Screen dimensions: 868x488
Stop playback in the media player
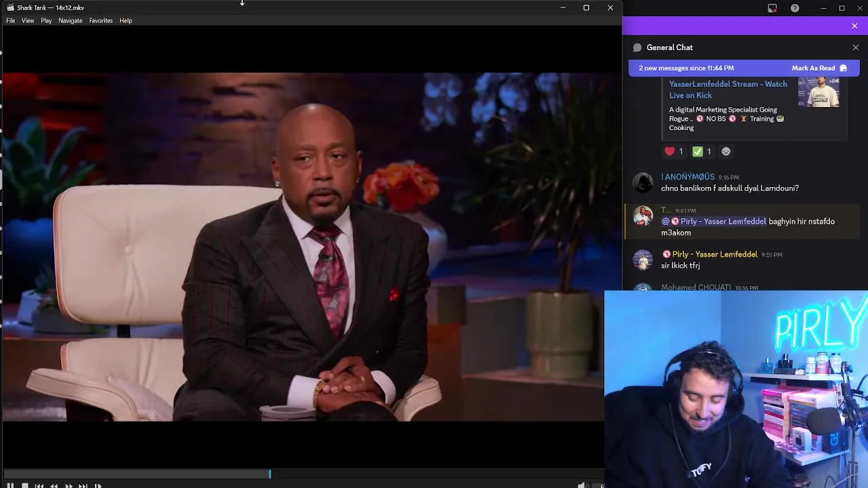click(25, 485)
